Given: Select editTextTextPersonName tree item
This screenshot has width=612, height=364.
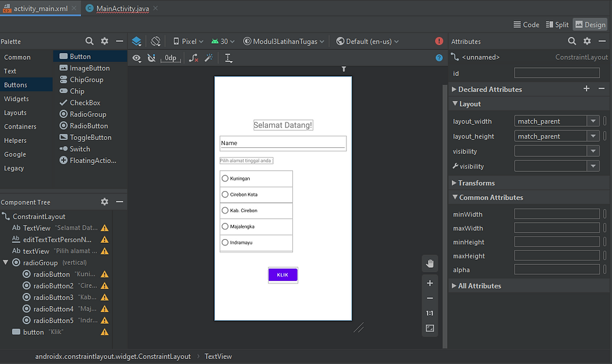Looking at the screenshot, I should pyautogui.click(x=57, y=240).
